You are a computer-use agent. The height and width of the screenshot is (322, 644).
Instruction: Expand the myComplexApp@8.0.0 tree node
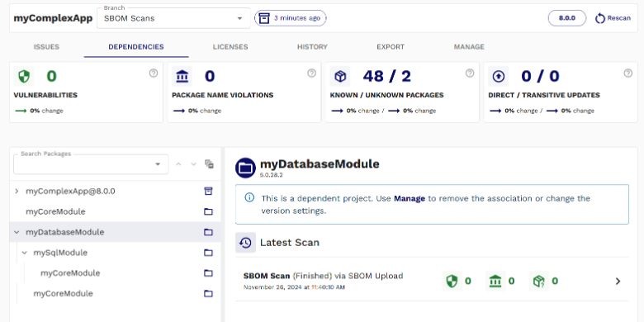point(17,191)
